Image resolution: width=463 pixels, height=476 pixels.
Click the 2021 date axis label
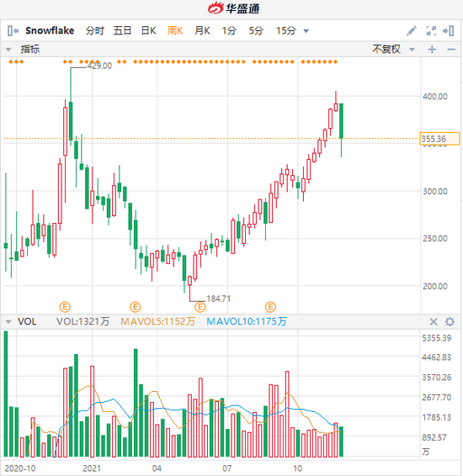click(92, 468)
